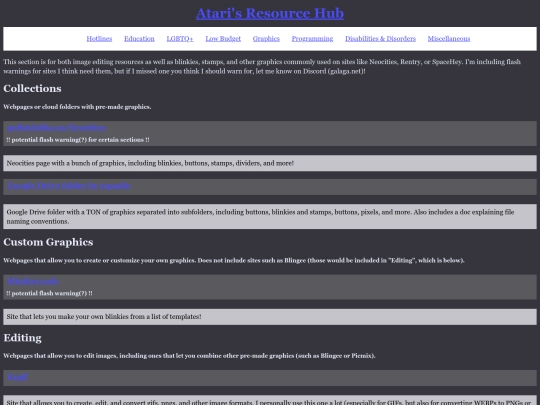Click the Custom Graphics heading

[48, 242]
